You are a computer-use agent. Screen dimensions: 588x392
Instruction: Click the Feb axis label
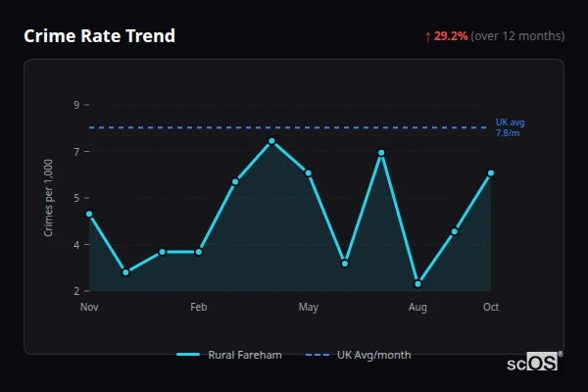coord(199,307)
